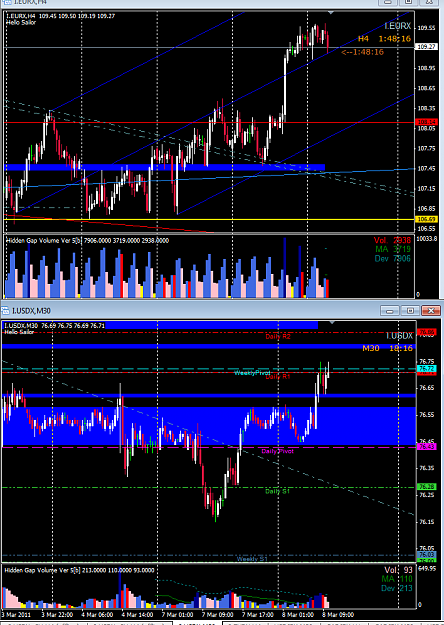Click the cyan 76.72 price tag
This screenshot has width=444, height=625.
[426, 369]
